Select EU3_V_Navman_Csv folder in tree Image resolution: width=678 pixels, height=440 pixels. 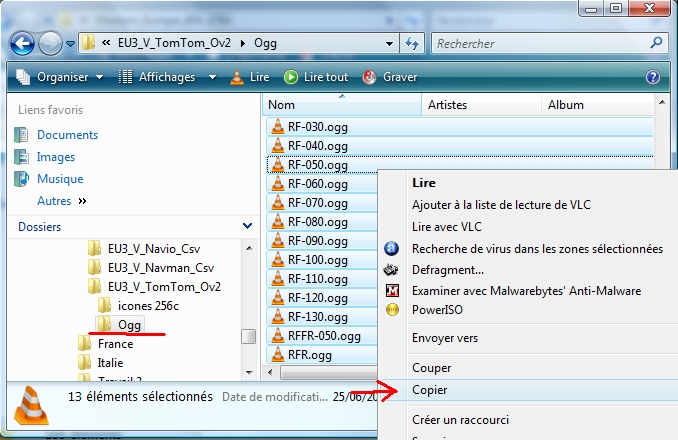click(161, 268)
